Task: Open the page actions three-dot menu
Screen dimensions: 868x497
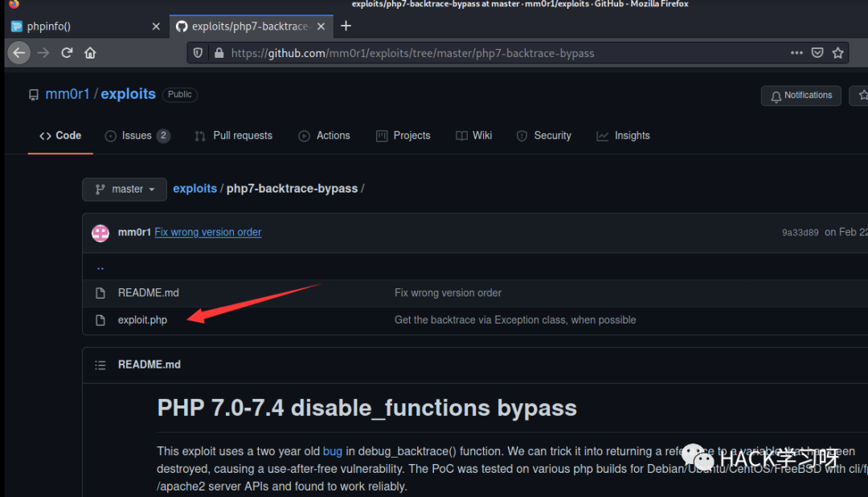Action: [x=796, y=53]
